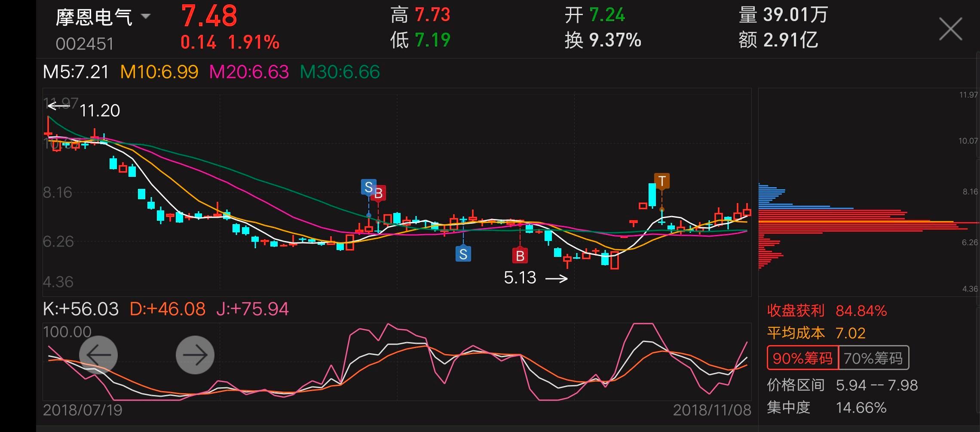Go to next stock with right arrow button
The height and width of the screenshot is (432, 980).
pos(195,355)
